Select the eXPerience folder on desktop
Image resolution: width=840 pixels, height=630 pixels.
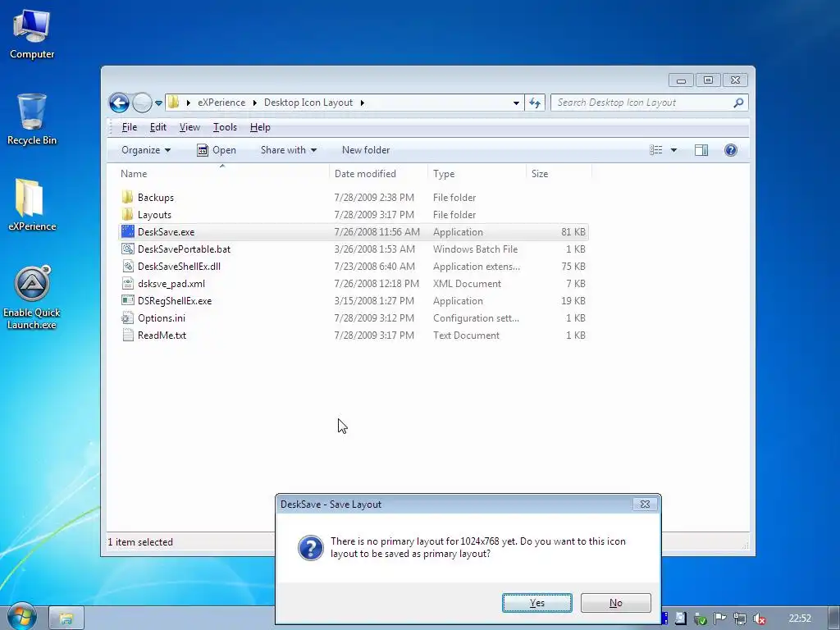(32, 204)
